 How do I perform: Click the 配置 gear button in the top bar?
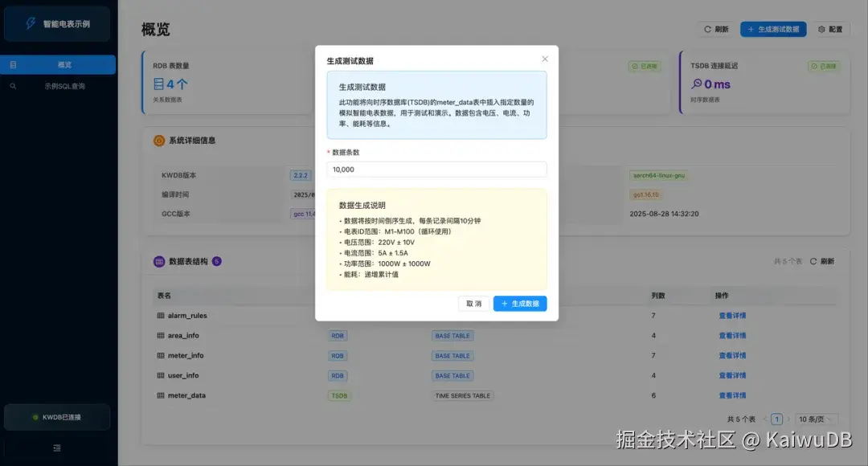coord(829,29)
